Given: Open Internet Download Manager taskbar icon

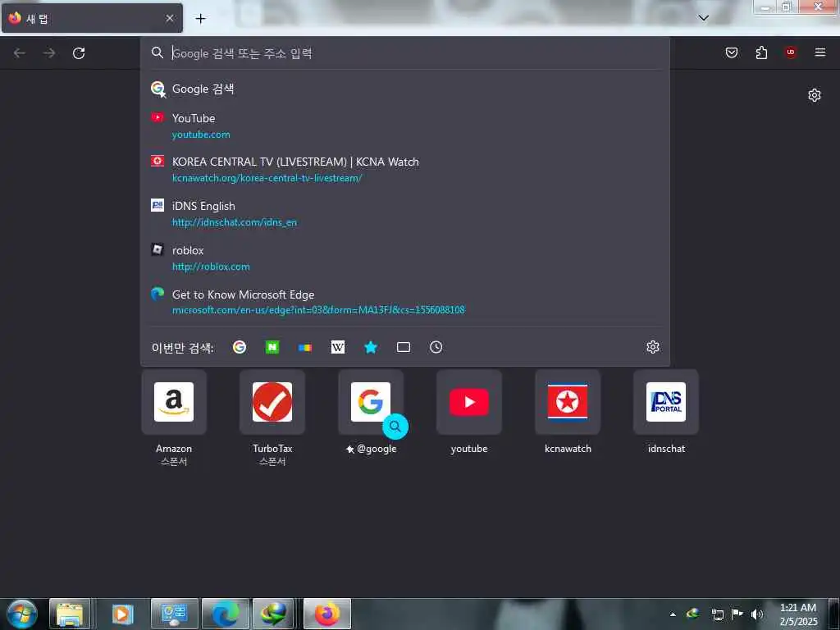Looking at the screenshot, I should coord(273,614).
